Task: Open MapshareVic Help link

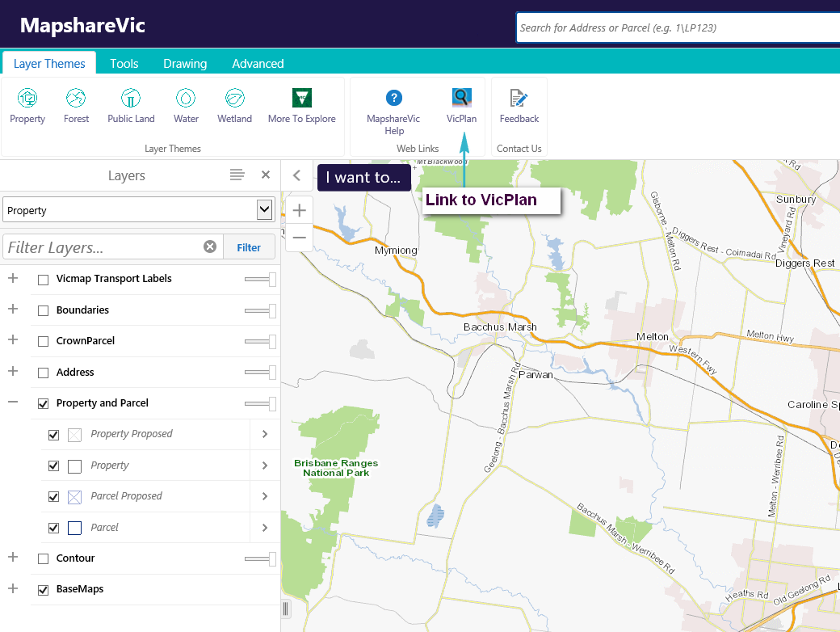Action: [x=394, y=112]
